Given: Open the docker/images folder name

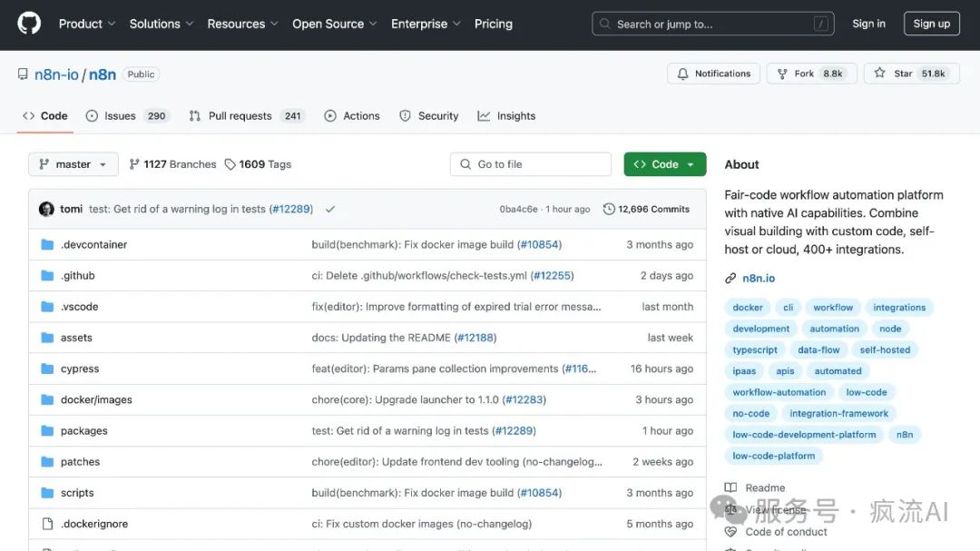Looking at the screenshot, I should (x=96, y=399).
